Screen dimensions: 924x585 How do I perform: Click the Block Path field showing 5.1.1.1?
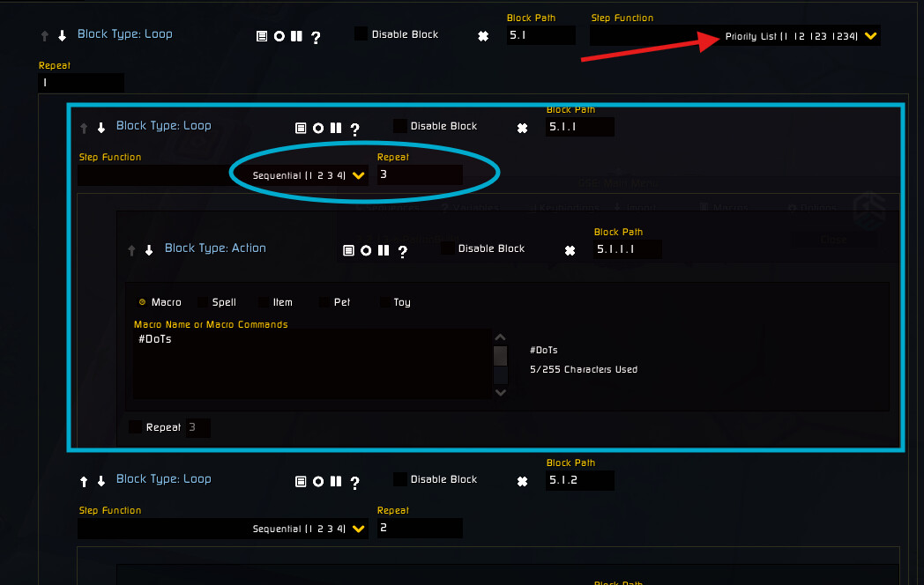click(x=628, y=249)
